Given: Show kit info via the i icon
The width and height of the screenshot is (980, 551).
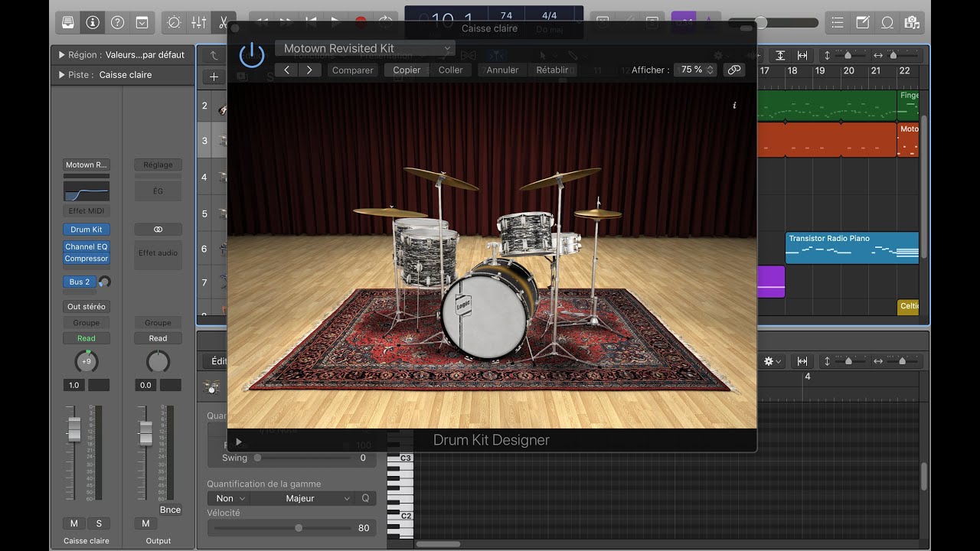Looking at the screenshot, I should click(x=734, y=106).
